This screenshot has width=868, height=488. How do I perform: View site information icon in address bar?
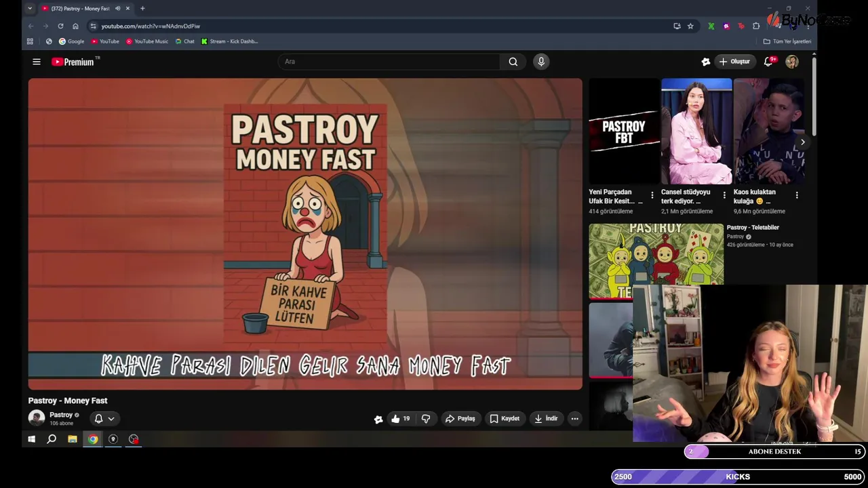pos(93,26)
